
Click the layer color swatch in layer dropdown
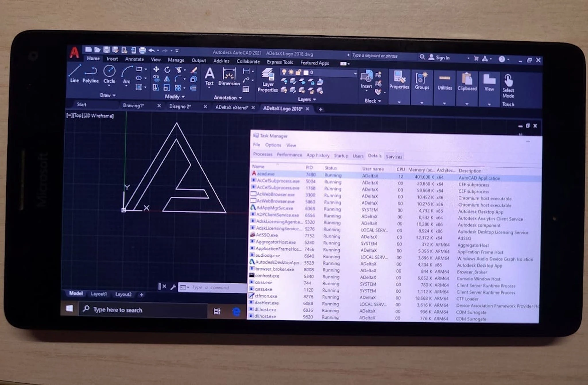point(306,73)
